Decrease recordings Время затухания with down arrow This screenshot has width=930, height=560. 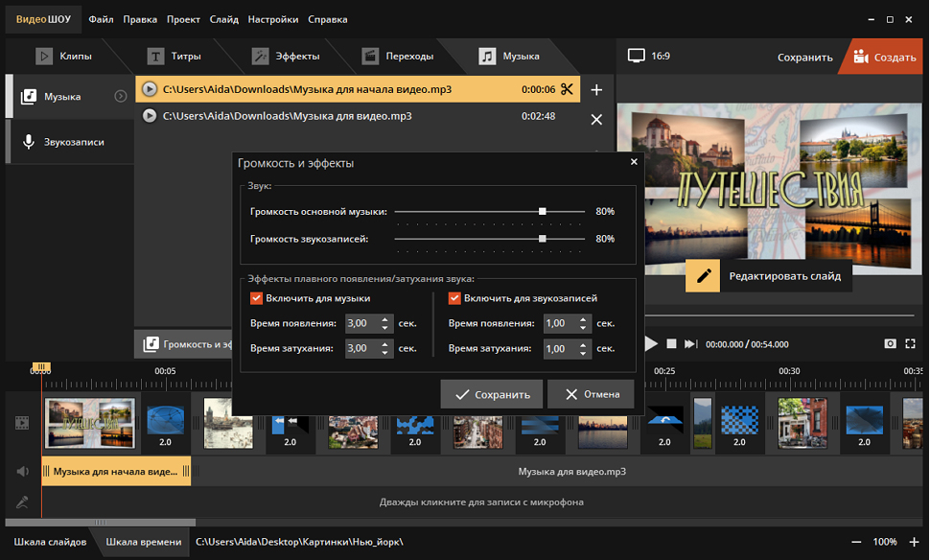[583, 354]
